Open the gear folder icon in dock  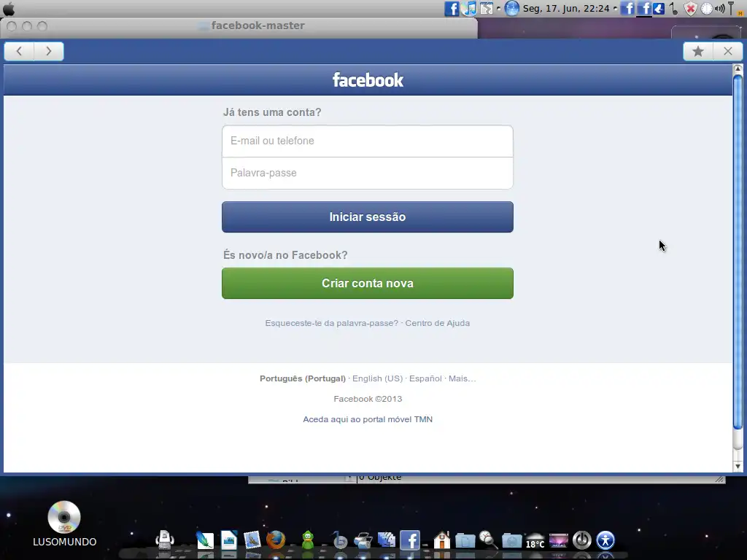[511, 540]
